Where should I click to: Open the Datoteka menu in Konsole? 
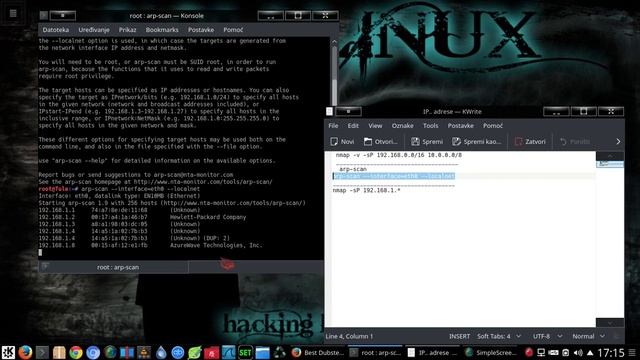56,30
